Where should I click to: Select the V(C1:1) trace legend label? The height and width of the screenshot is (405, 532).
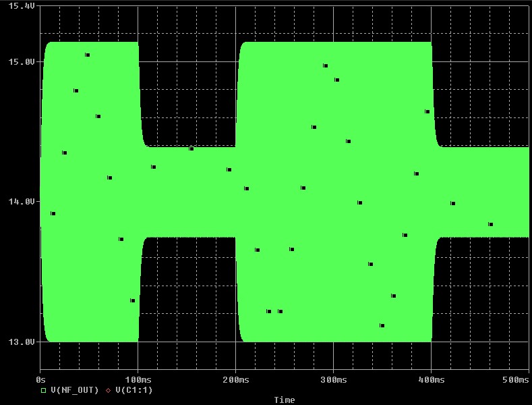coord(134,390)
